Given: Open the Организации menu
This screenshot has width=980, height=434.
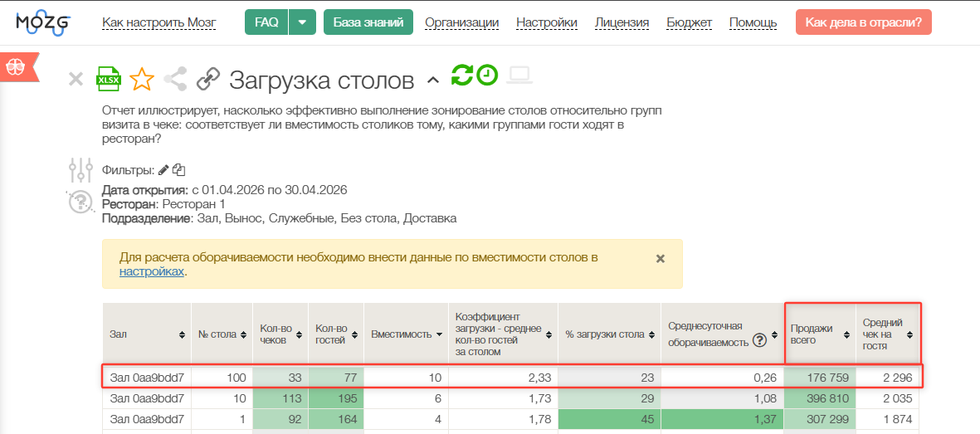Looking at the screenshot, I should coord(462,23).
